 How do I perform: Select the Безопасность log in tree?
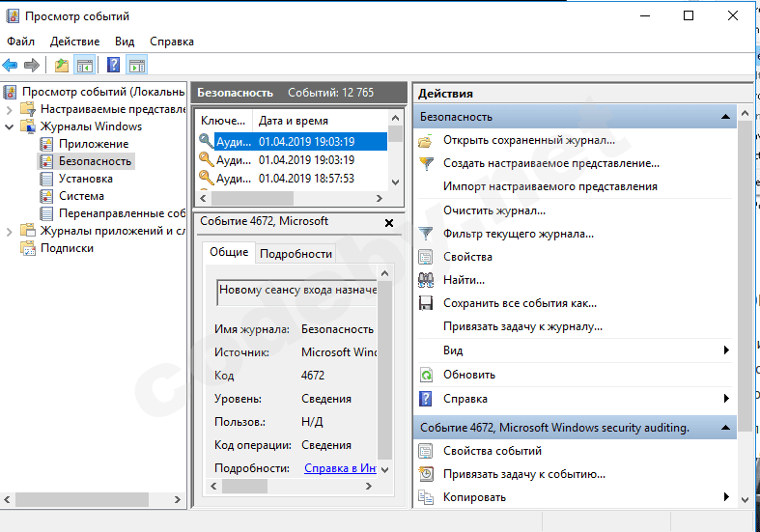tap(95, 161)
